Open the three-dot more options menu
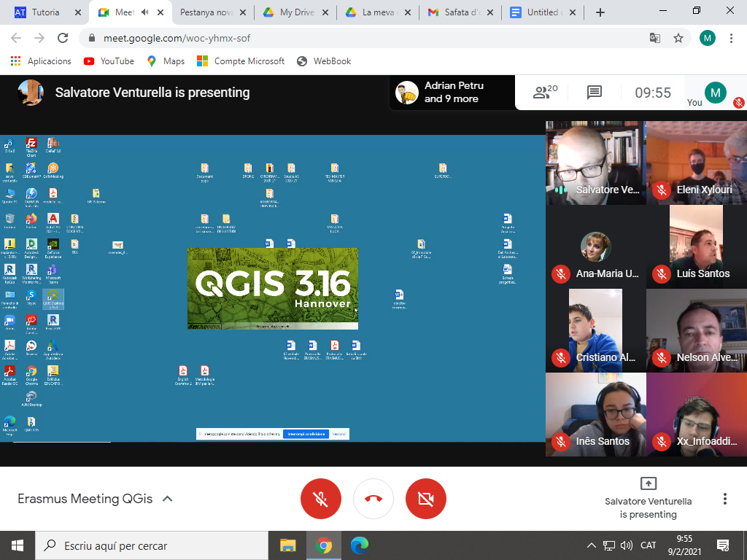Viewport: 747px width, 560px height. click(x=724, y=499)
